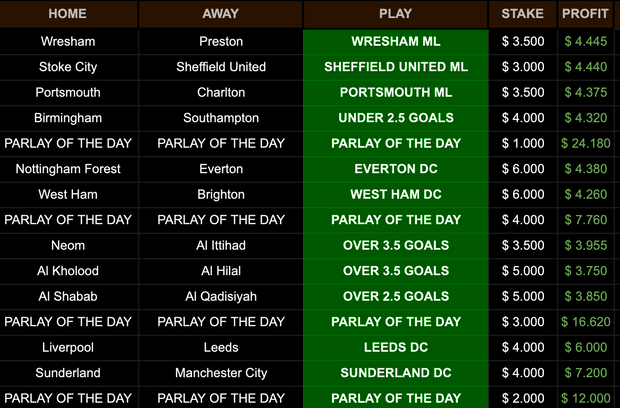This screenshot has width=620, height=408.
Task: Click the UNDER 2.5 GOALS play
Action: pos(395,118)
